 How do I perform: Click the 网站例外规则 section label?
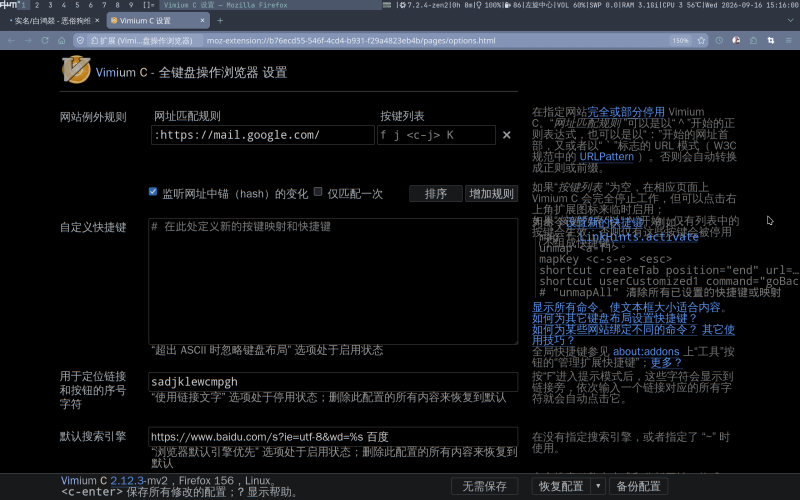click(x=93, y=117)
